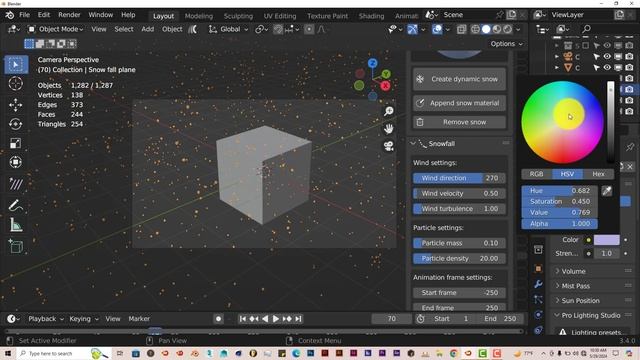640x360 pixels.
Task: Activate the Cursor tool
Action: tap(16, 84)
